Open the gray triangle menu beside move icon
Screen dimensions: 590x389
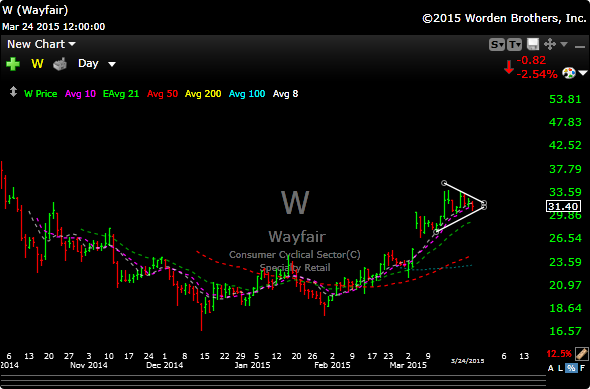564,44
